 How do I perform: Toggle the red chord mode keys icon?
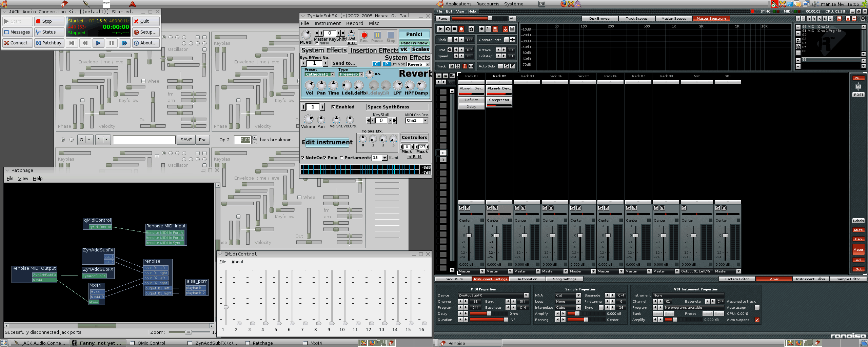tap(495, 29)
